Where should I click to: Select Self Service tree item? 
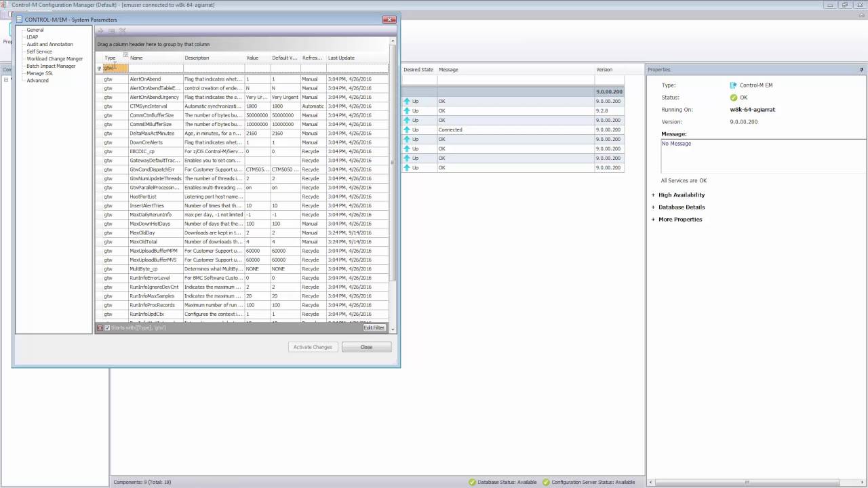pyautogui.click(x=39, y=52)
